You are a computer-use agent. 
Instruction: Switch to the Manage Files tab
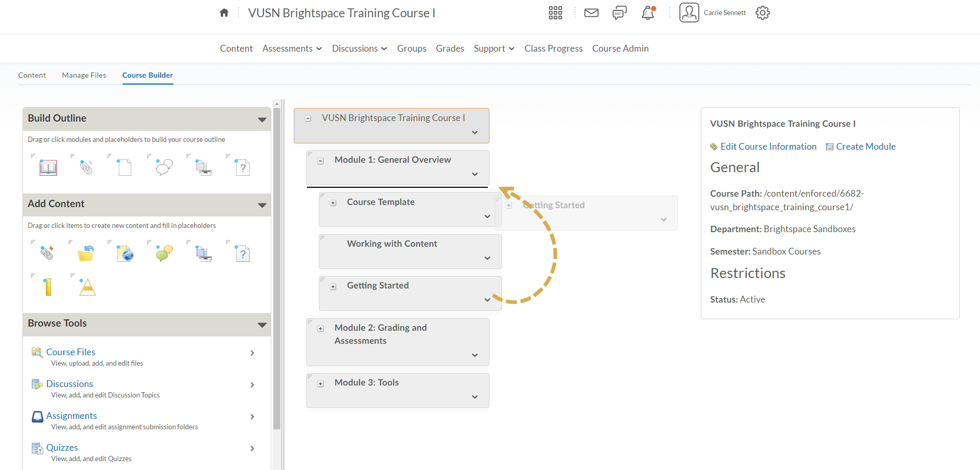point(84,75)
